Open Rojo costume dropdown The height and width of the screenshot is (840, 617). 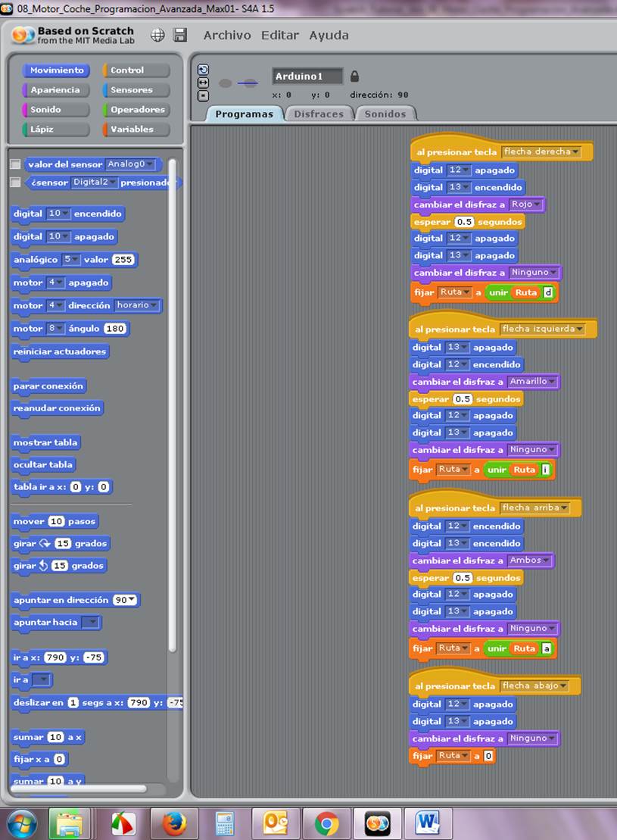click(x=525, y=204)
